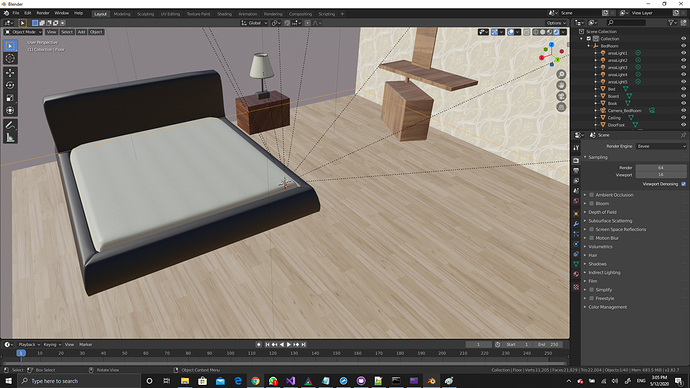
Task: Open the Modifiers wrench tab icon
Action: (576, 224)
